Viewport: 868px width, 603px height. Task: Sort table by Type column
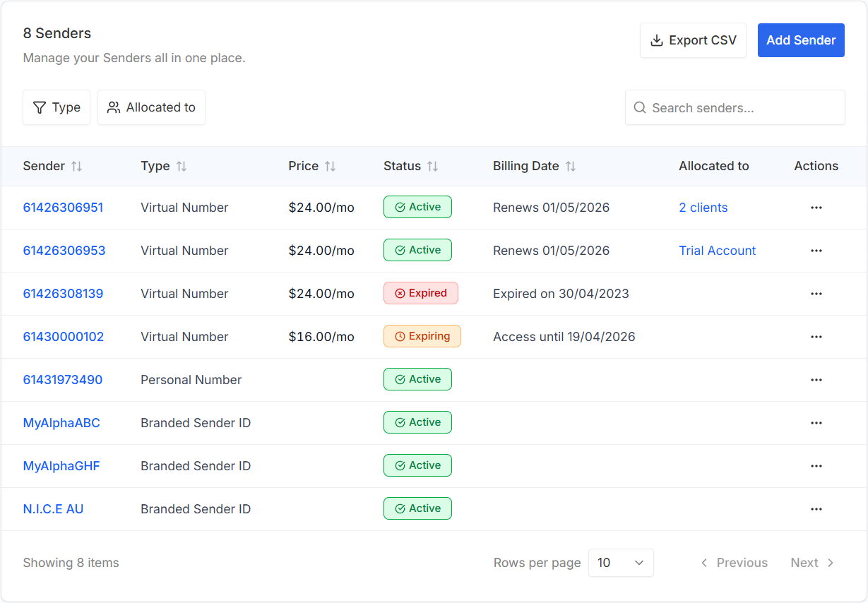click(164, 166)
